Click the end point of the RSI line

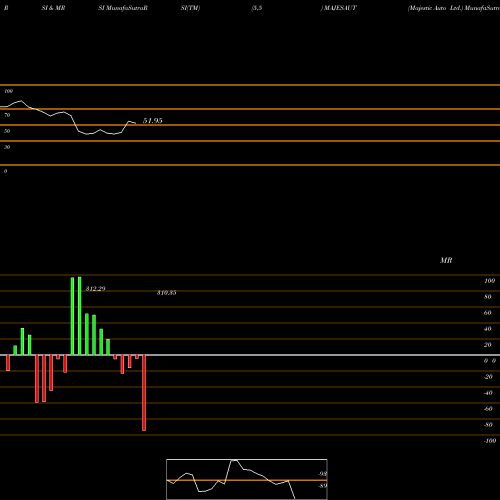pos(135,123)
